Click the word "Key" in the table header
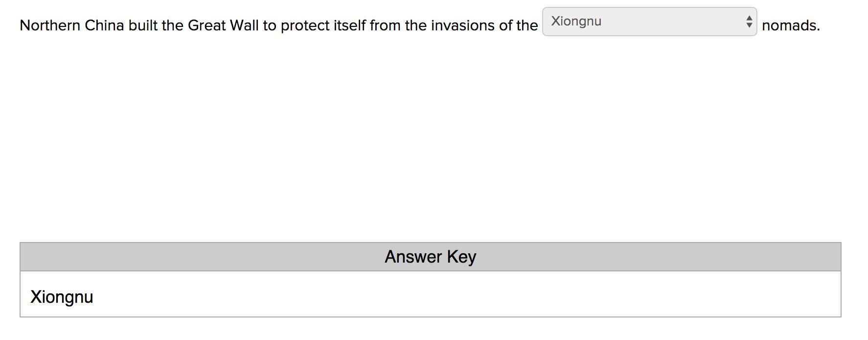 coord(461,257)
